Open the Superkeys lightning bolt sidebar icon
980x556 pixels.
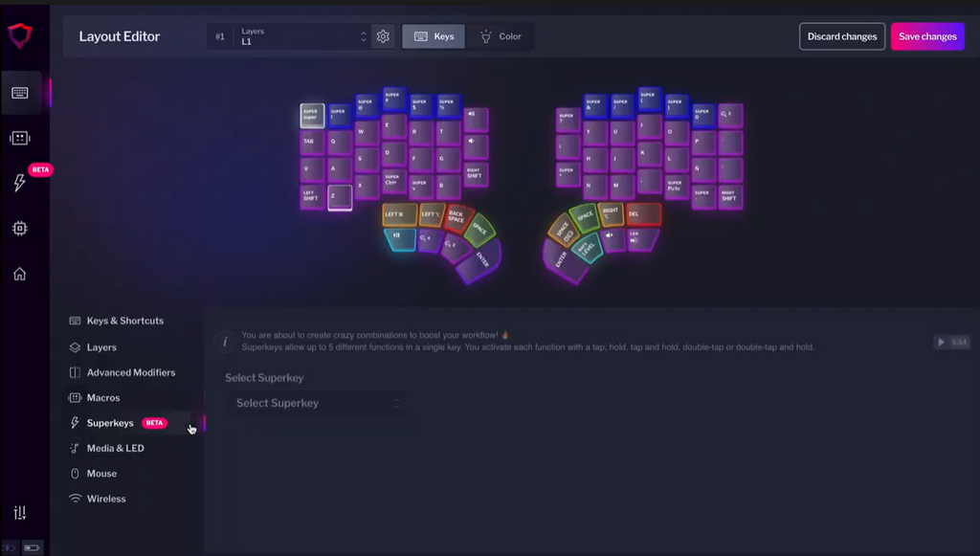coord(20,183)
